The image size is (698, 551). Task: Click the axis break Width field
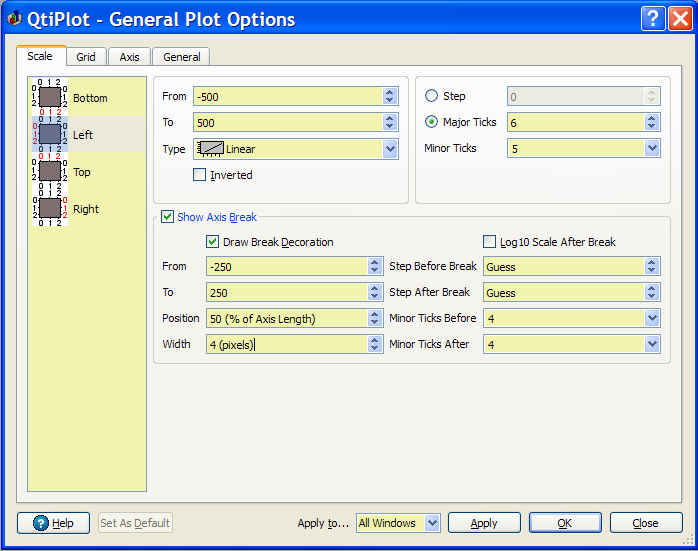[286, 344]
